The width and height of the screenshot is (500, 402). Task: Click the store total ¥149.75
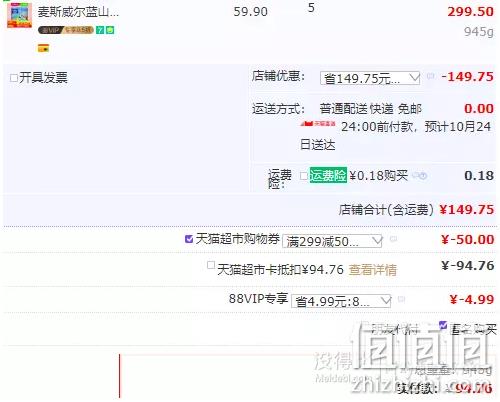pyautogui.click(x=466, y=210)
